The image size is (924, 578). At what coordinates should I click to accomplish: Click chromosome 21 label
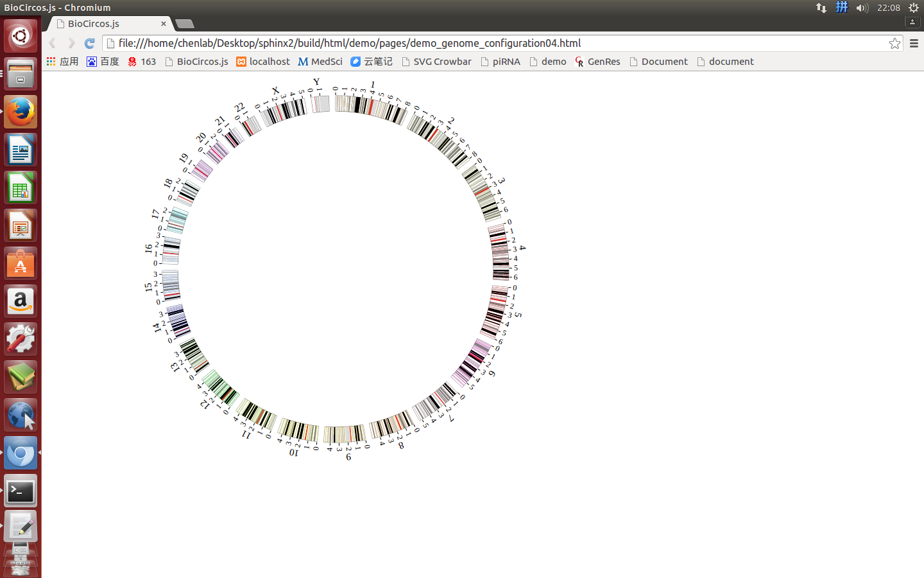click(x=220, y=121)
